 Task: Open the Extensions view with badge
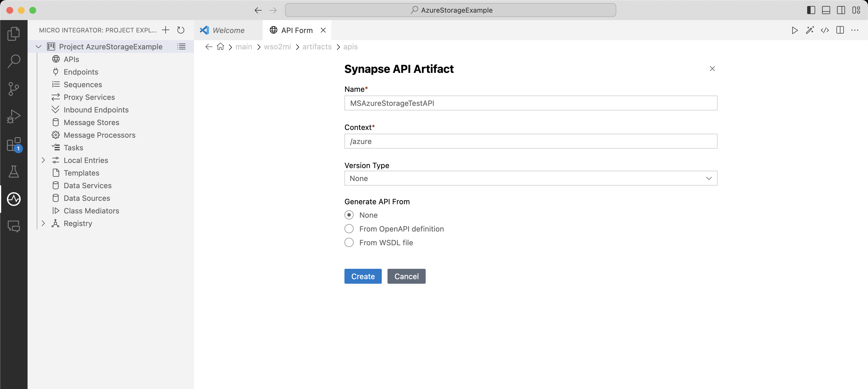pyautogui.click(x=13, y=144)
